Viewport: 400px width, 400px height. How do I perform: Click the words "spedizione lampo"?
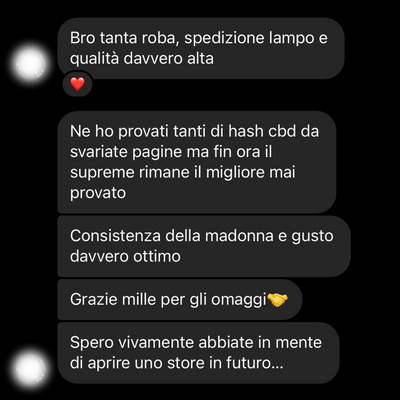(249, 38)
